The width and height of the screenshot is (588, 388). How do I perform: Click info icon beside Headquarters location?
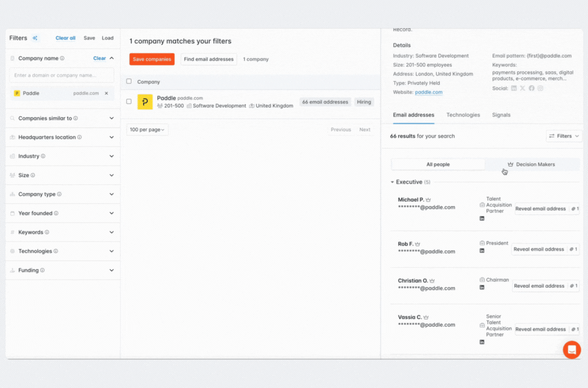click(x=80, y=137)
